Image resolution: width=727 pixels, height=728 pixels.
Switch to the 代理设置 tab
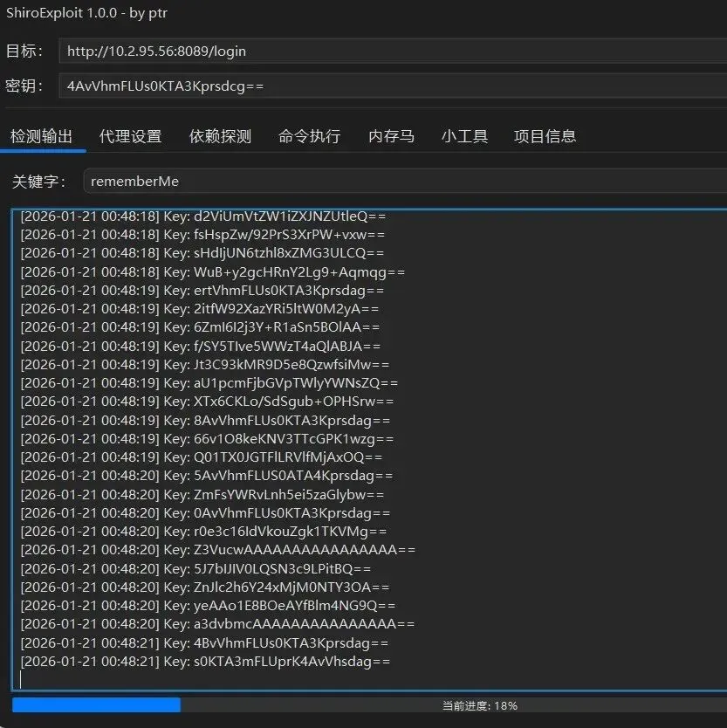pos(130,136)
